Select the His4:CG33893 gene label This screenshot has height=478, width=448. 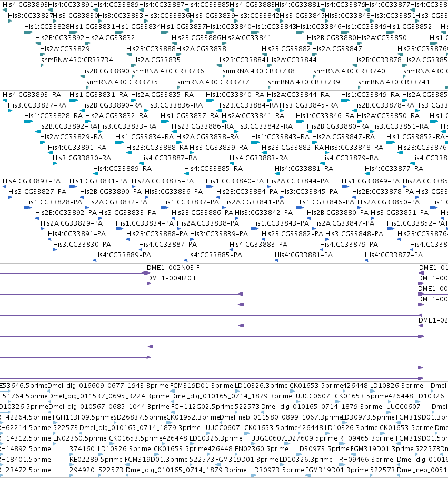[x=25, y=5]
